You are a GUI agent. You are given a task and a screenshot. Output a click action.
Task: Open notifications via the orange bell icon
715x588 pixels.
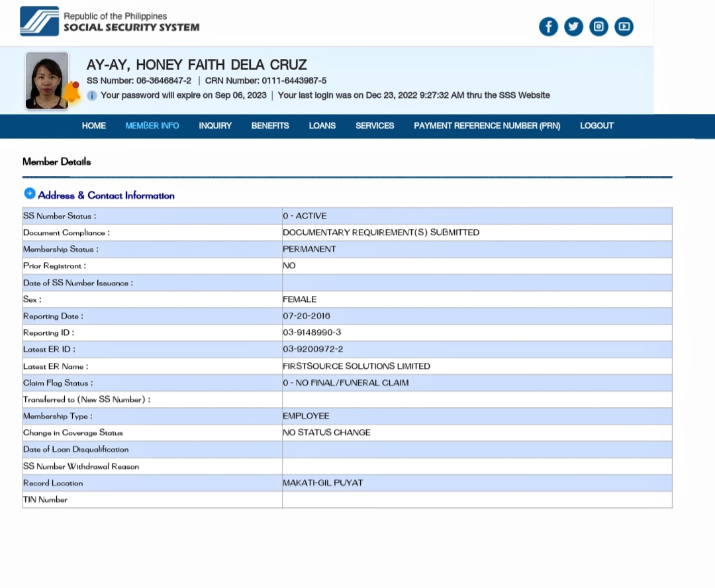[72, 93]
